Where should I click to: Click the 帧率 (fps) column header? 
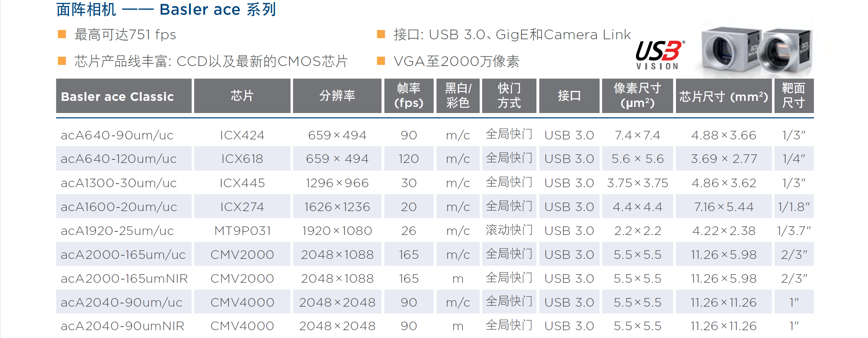coord(409,96)
